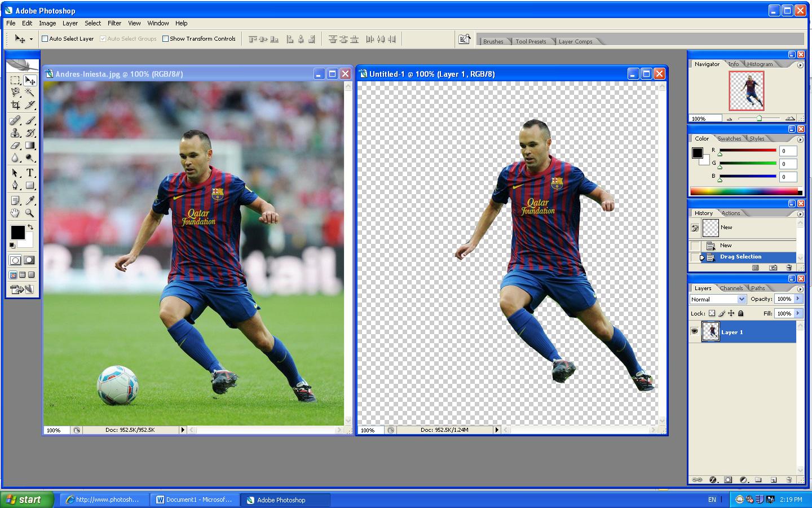Pick the Path Selection tool
This screenshot has height=508, width=812.
point(15,173)
